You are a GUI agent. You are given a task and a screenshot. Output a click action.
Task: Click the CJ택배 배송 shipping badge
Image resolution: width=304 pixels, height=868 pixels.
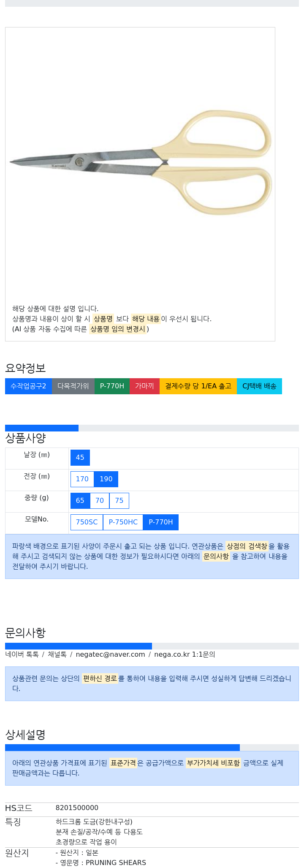click(259, 386)
